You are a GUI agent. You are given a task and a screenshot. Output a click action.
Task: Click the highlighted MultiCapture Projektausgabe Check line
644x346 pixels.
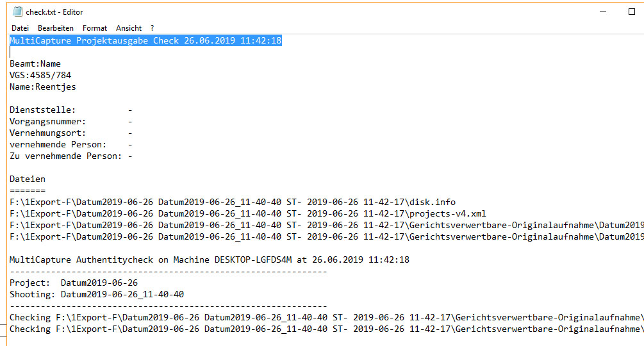[145, 40]
